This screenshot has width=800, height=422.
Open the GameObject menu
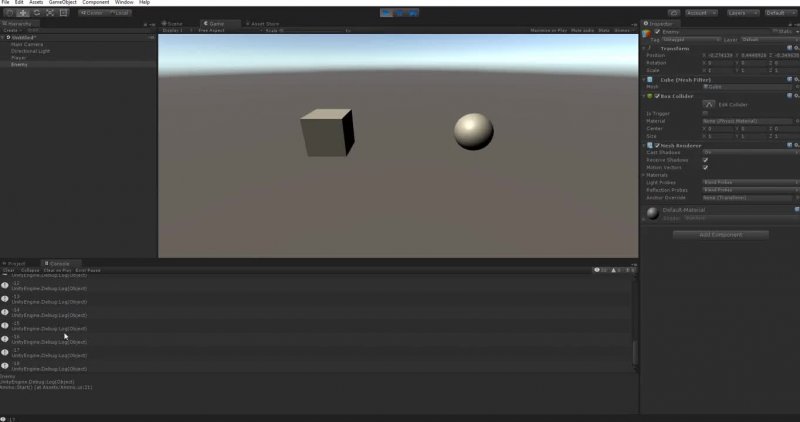point(62,3)
